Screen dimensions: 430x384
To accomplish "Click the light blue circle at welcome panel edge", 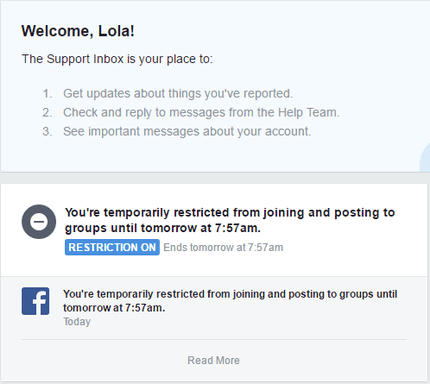I will tap(425, 157).
